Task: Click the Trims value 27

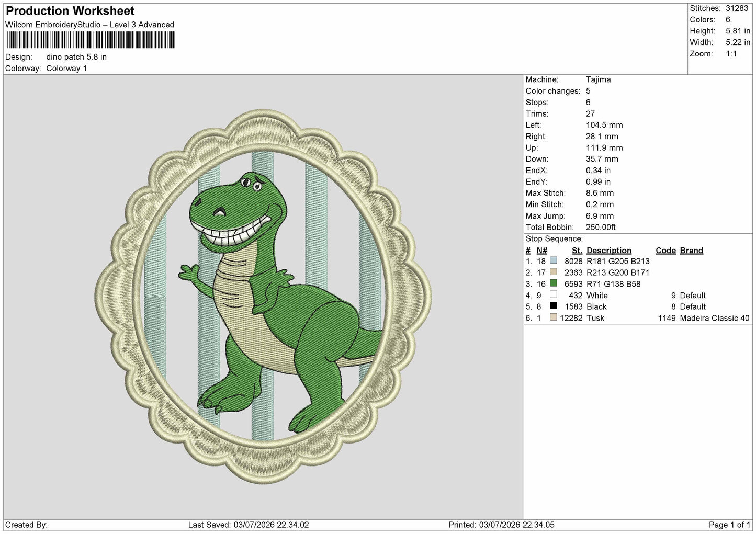Action: pyautogui.click(x=591, y=113)
